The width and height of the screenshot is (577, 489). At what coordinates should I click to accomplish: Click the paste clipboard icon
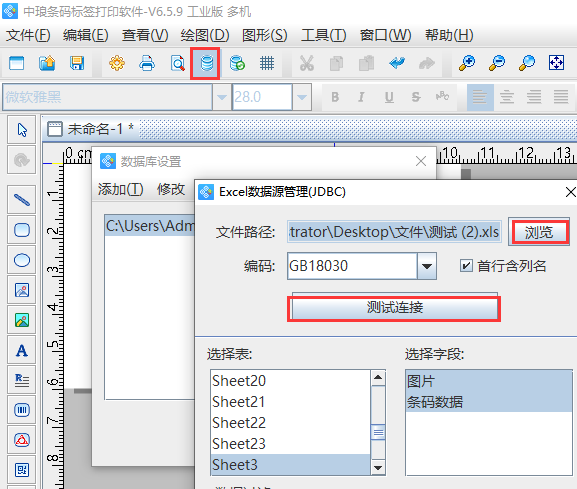[x=367, y=63]
